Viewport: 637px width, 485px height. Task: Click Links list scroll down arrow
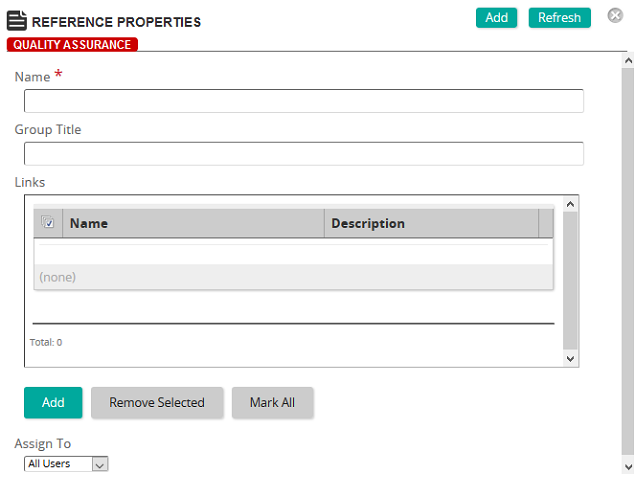pos(570,359)
